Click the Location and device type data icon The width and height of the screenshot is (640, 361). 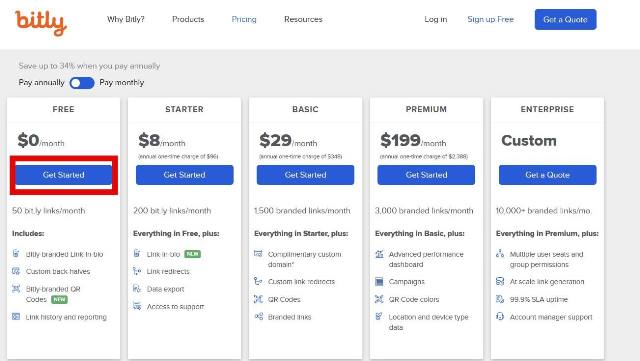[379, 316]
